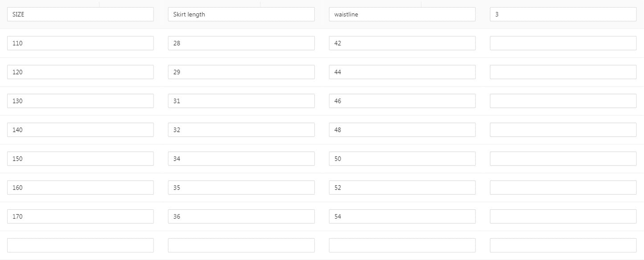
Task: Select the size 110 cell
Action: point(80,43)
